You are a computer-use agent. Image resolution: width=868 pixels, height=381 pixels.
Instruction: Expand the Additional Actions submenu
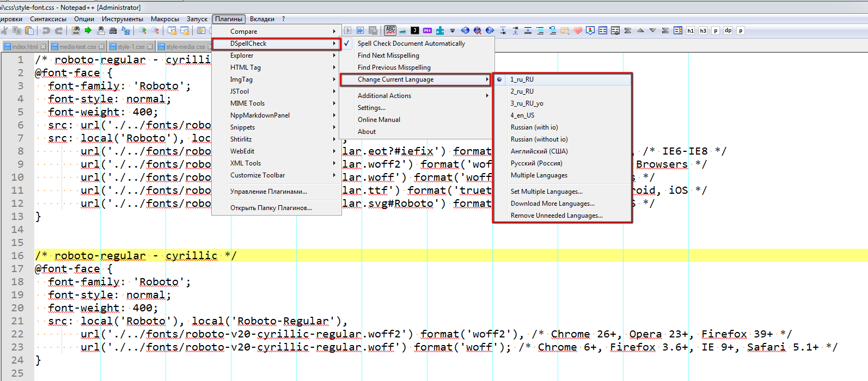click(384, 96)
